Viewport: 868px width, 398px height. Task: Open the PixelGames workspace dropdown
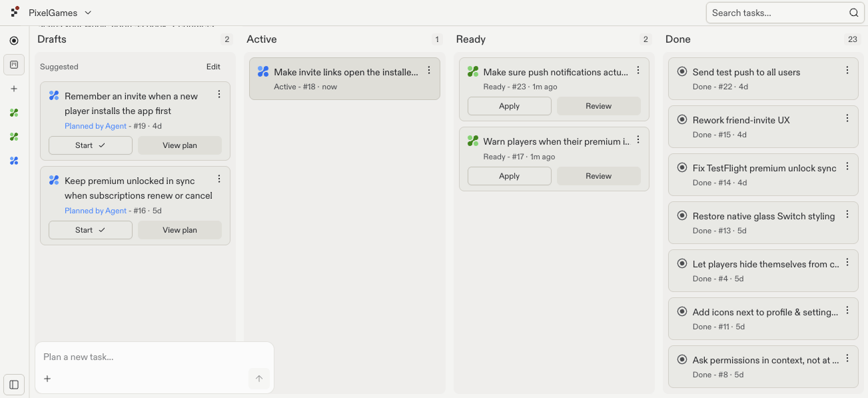tap(60, 13)
